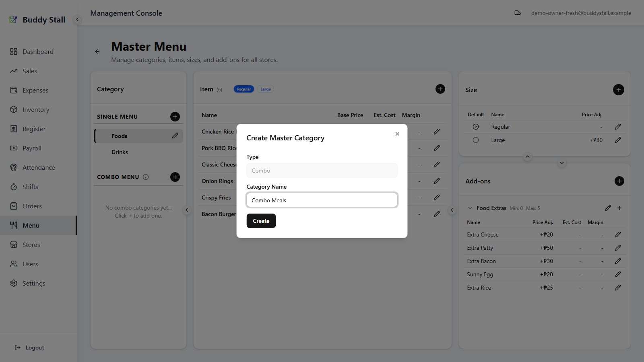Log out of the console
This screenshot has height=362, width=644.
coord(30,348)
